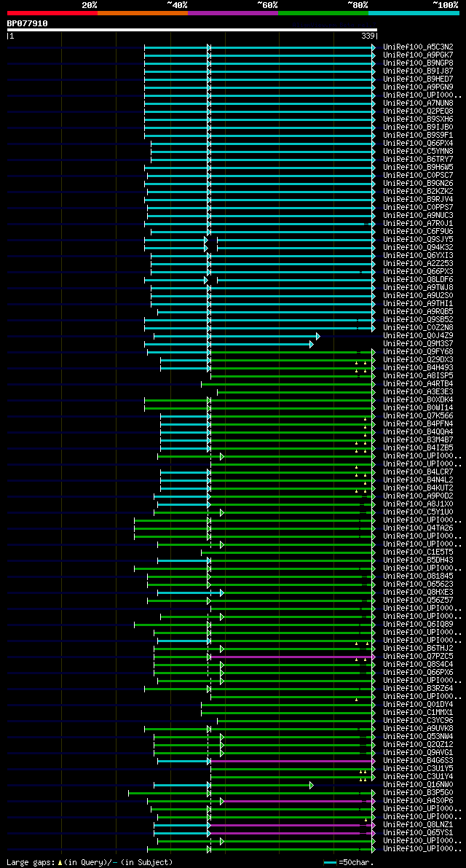Select the UniRef100_Q8LDF6 label
The image size is (466, 868).
click(x=418, y=280)
